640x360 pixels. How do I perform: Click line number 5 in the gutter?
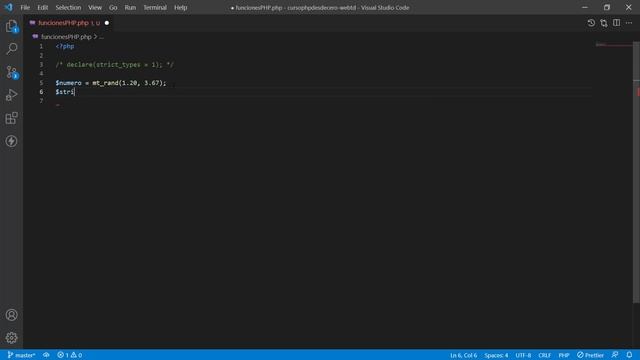[41, 83]
